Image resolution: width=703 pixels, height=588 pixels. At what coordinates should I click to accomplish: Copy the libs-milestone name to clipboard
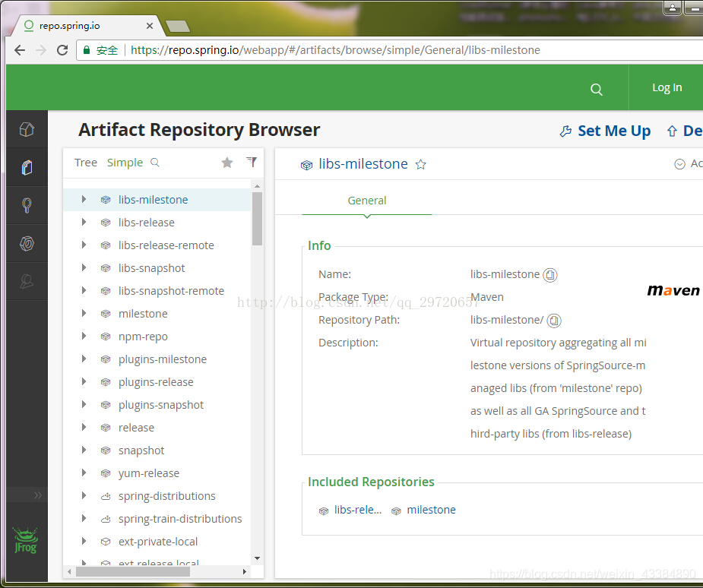pos(550,275)
